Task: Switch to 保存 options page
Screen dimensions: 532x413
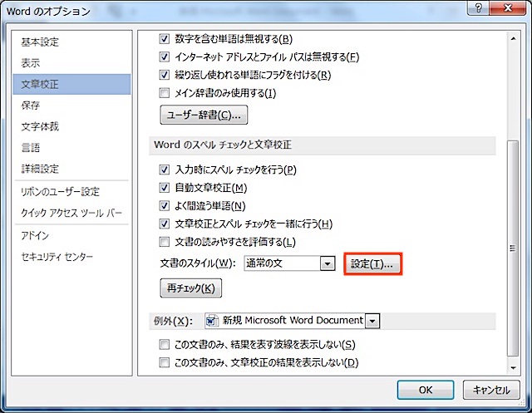Action: tap(31, 106)
